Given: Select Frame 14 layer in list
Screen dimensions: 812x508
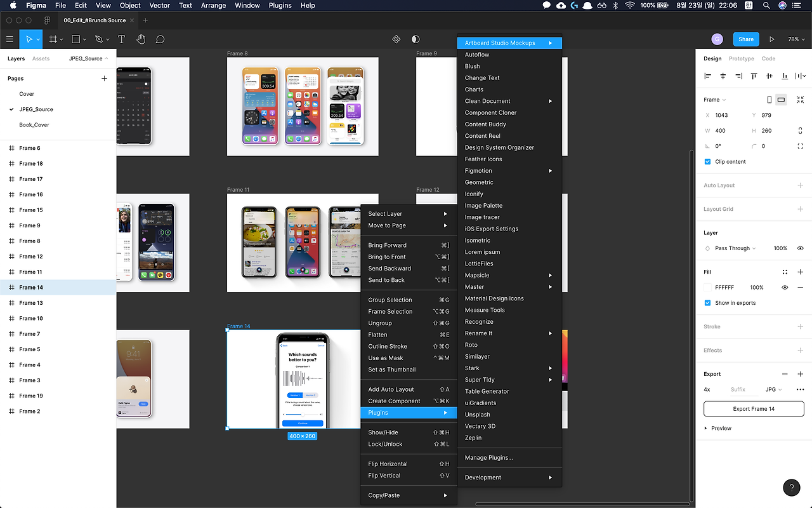Looking at the screenshot, I should 58,288.
